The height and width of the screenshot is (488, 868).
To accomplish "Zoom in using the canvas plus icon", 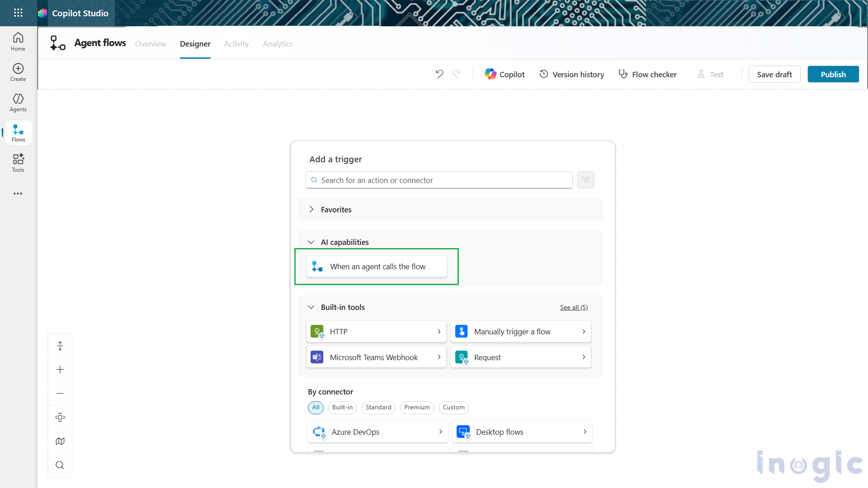I will 60,369.
